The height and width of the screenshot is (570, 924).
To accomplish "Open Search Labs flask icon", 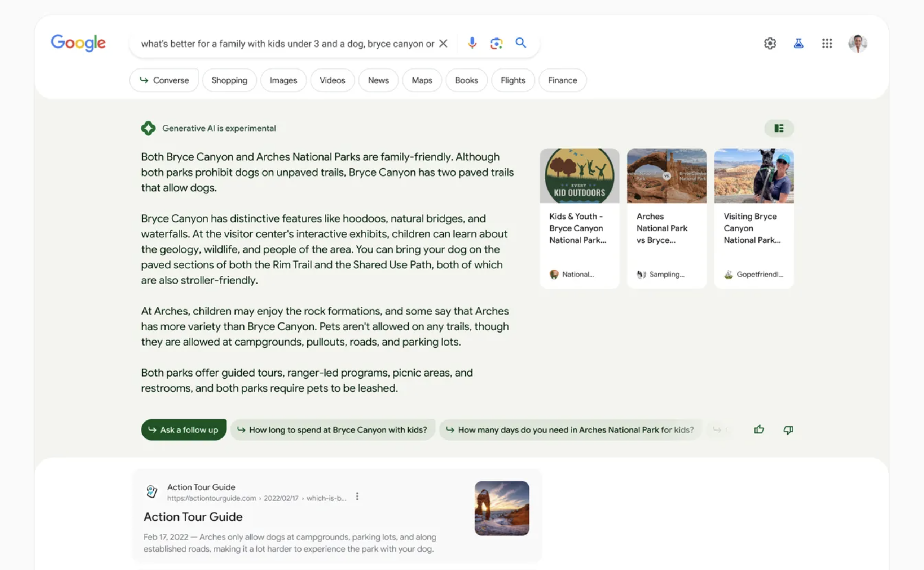I will 798,43.
